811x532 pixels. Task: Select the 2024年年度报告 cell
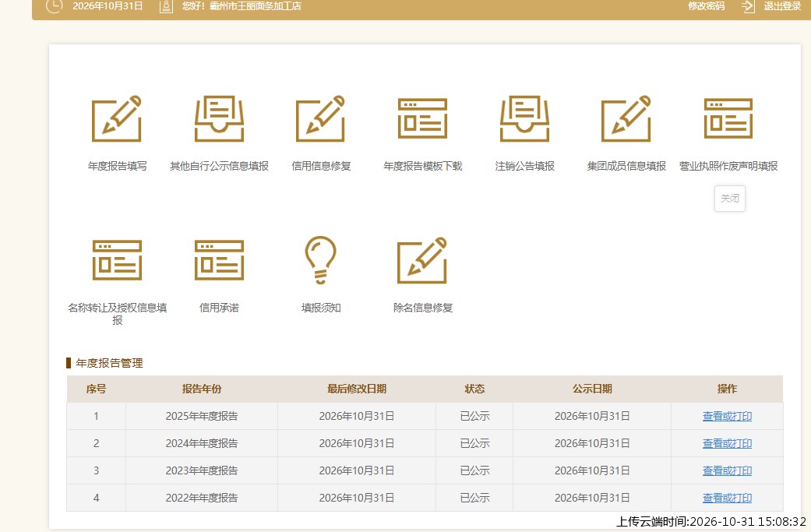point(202,443)
